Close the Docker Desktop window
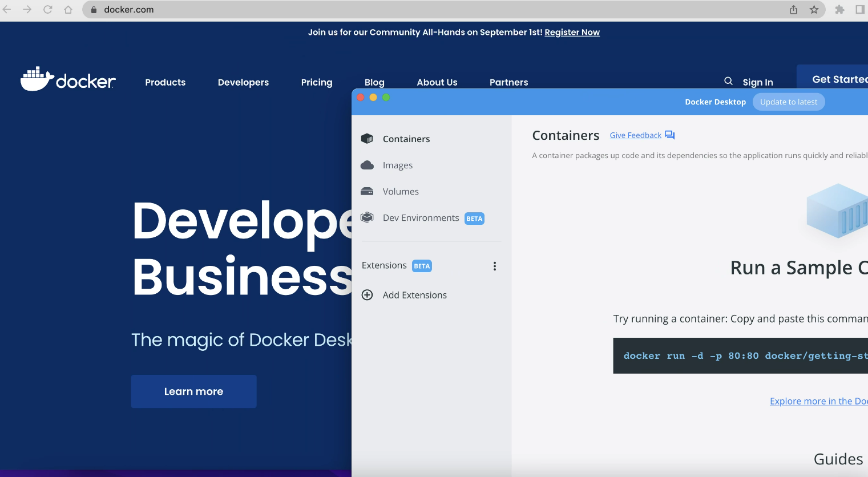 point(360,98)
